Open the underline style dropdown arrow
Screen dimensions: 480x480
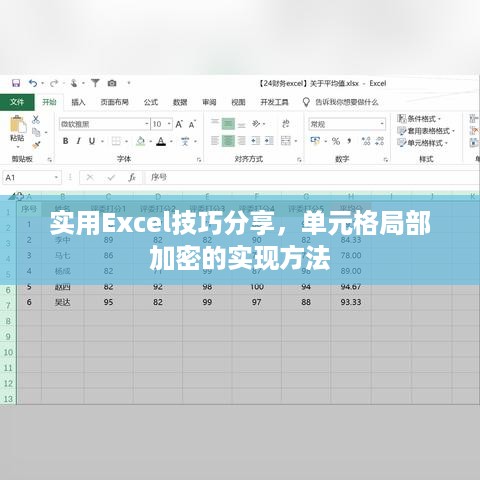102,141
